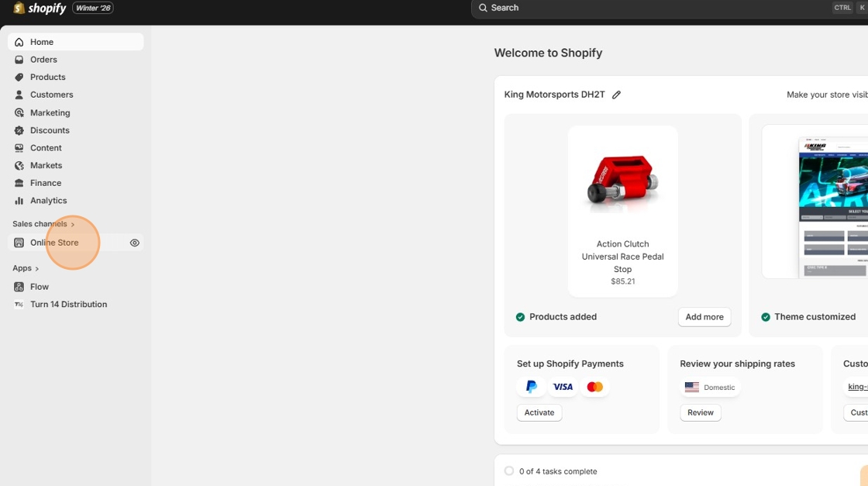Click the Make your store visible text
Image resolution: width=868 pixels, height=486 pixels.
[x=827, y=95]
